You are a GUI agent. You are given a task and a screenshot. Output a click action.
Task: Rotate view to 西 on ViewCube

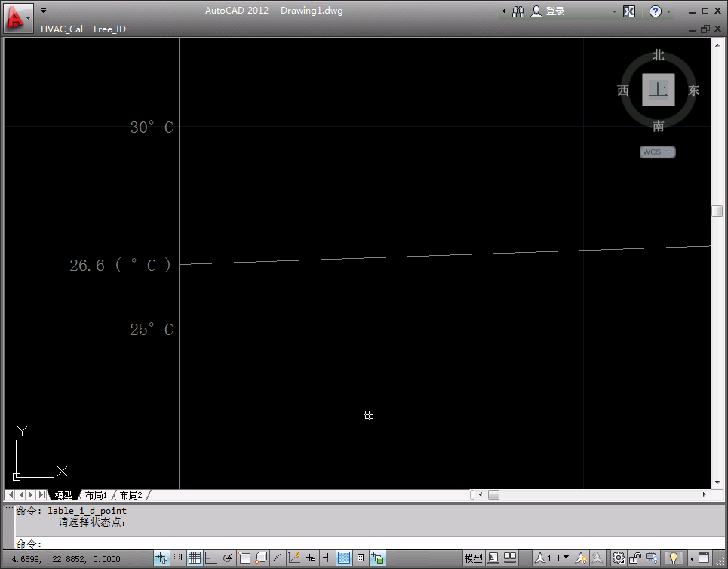[623, 90]
